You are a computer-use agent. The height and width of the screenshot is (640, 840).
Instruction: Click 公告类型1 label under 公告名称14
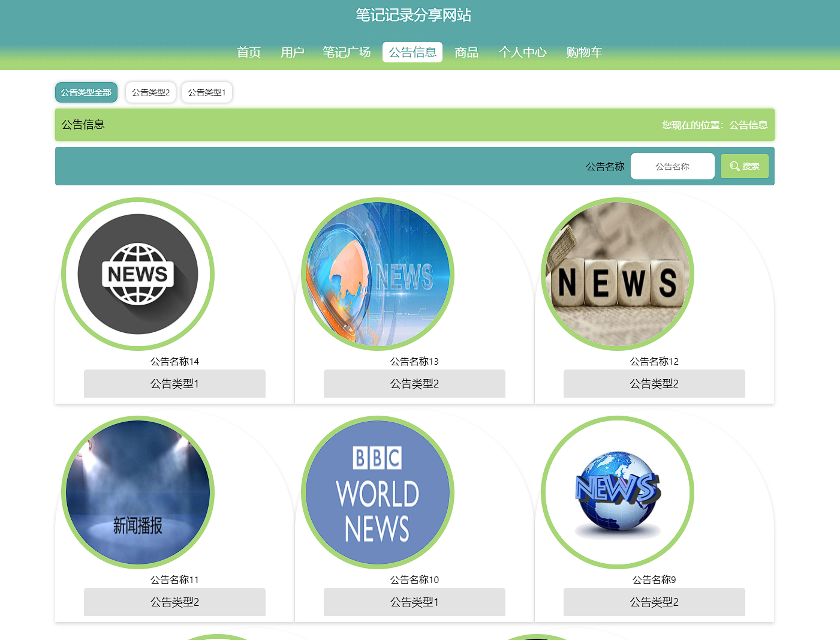tap(174, 383)
